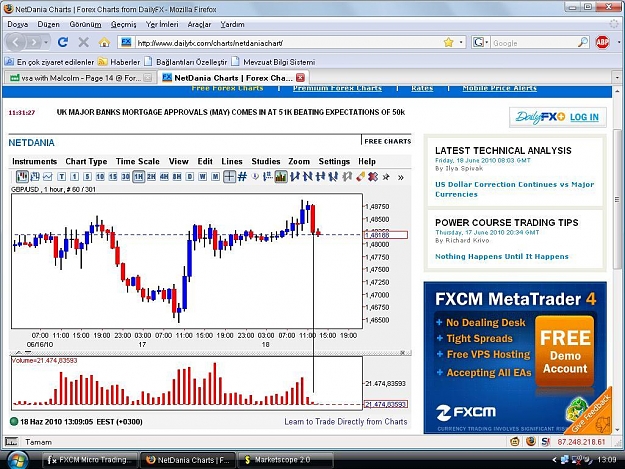This screenshot has width=625, height=469.
Task: Open Firefox Yer İmleri menu
Action: pyautogui.click(x=162, y=24)
